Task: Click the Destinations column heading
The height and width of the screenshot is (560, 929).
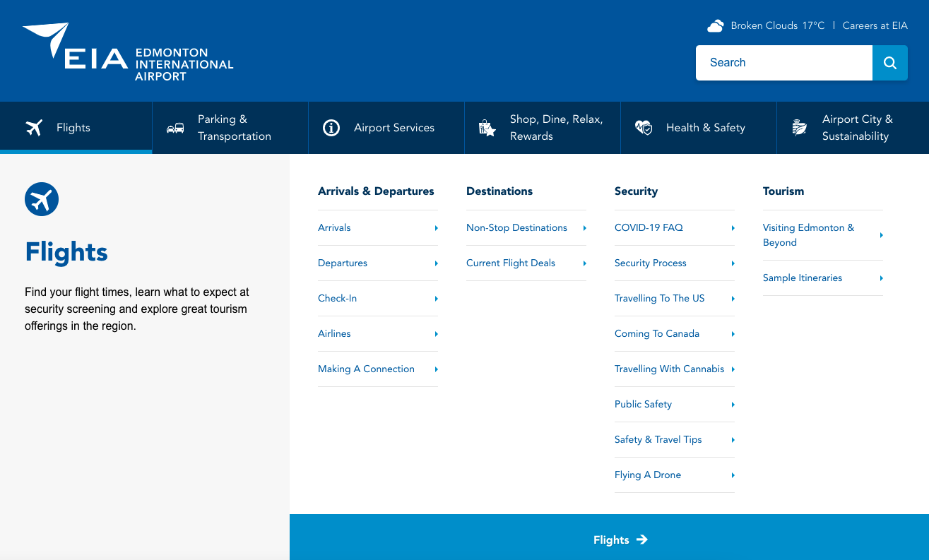Action: [499, 191]
